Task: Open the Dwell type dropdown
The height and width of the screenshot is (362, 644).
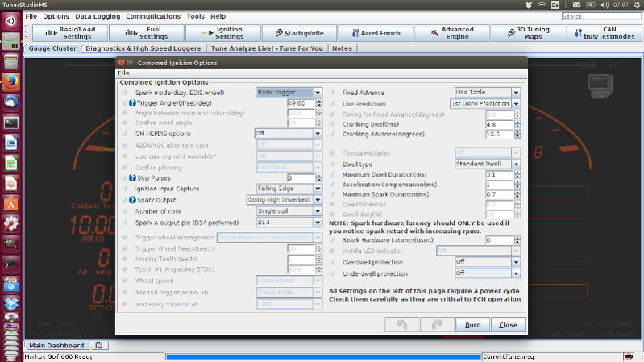Action: click(516, 164)
